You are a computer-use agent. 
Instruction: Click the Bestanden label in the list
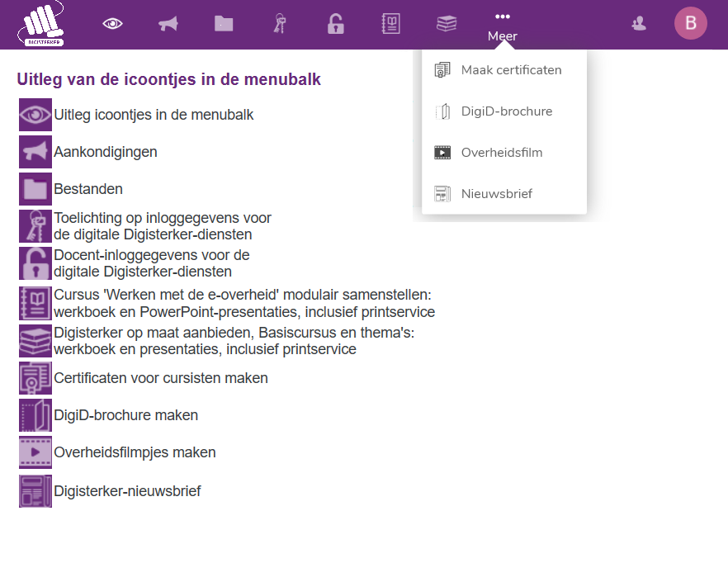pos(88,189)
